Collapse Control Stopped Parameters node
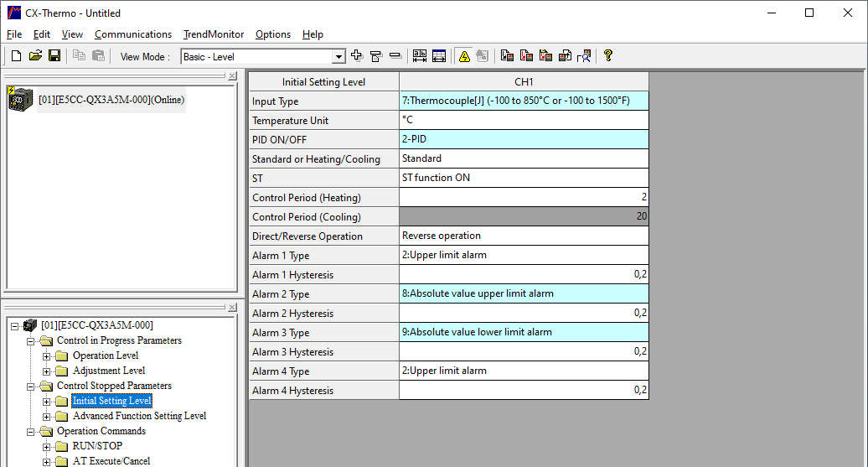The width and height of the screenshot is (868, 467). [x=31, y=387]
